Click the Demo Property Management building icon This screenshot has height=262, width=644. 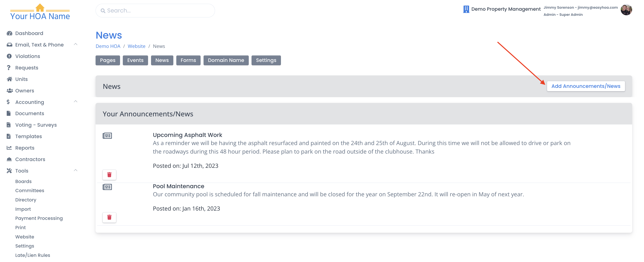coord(466,9)
